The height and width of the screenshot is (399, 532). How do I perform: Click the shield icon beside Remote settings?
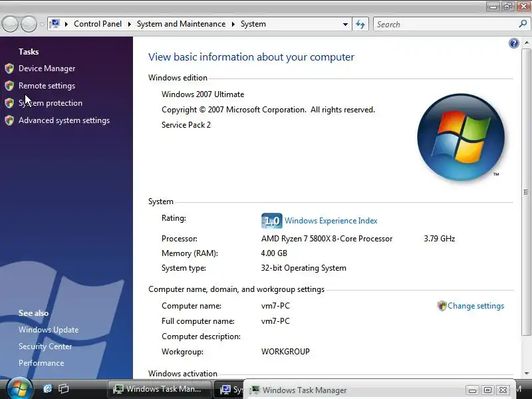coord(9,86)
